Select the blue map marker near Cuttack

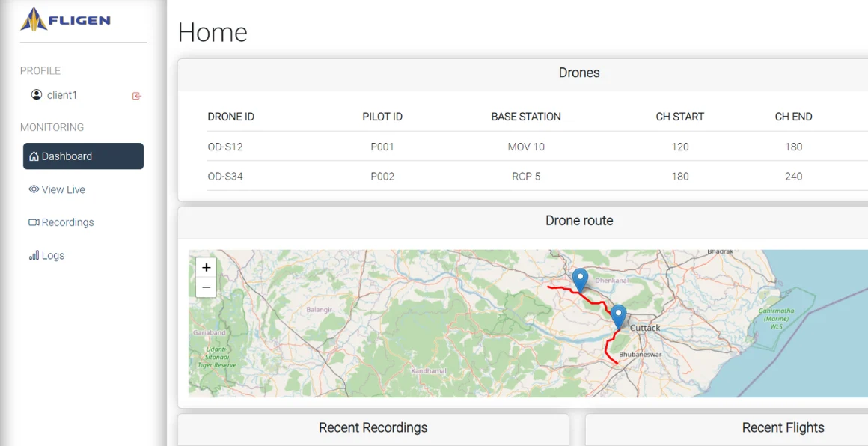(x=618, y=316)
